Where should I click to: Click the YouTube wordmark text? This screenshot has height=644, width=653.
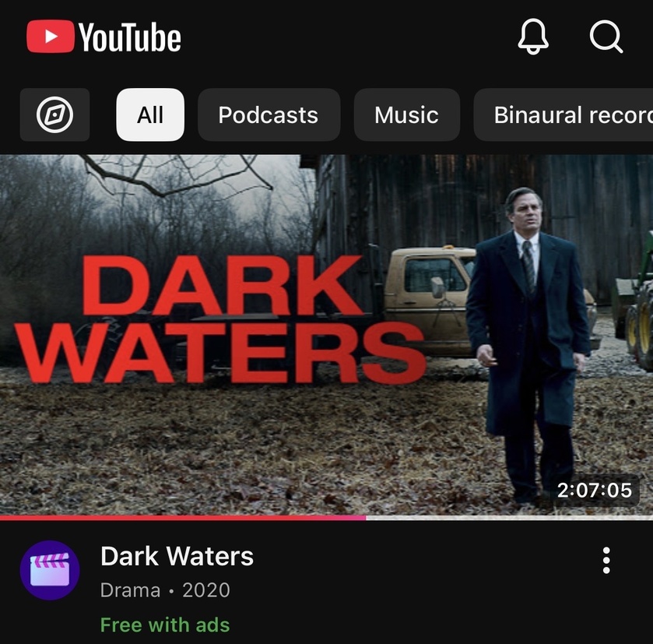tap(130, 37)
